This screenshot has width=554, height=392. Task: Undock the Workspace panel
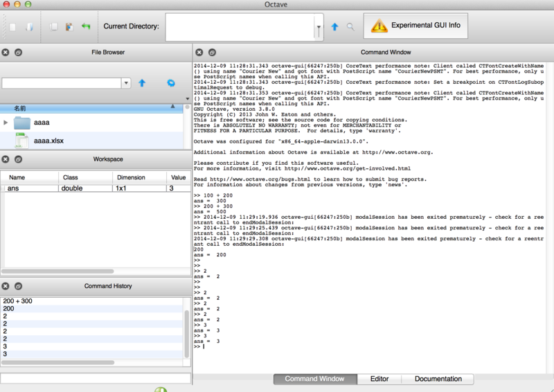coord(19,159)
